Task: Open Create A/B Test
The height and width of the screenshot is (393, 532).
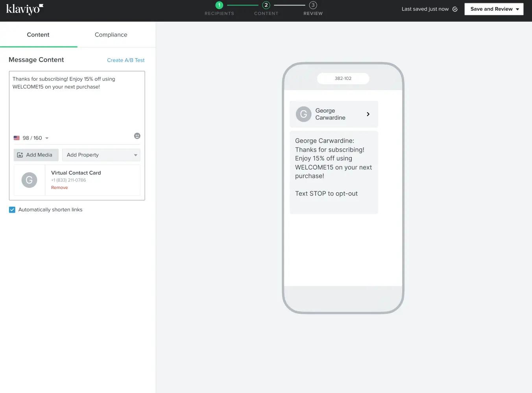Action: click(126, 60)
